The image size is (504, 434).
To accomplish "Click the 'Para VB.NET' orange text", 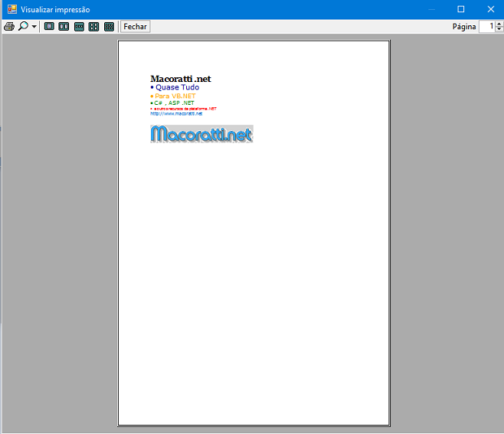I will pyautogui.click(x=175, y=96).
